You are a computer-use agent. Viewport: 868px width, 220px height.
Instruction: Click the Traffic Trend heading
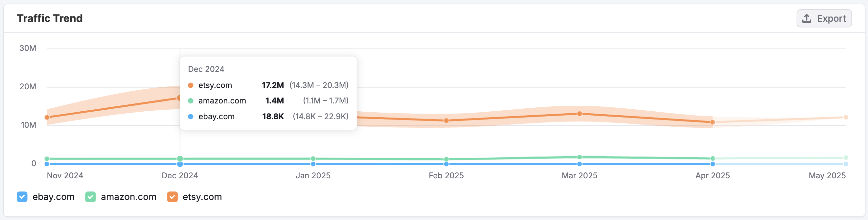pyautogui.click(x=50, y=18)
